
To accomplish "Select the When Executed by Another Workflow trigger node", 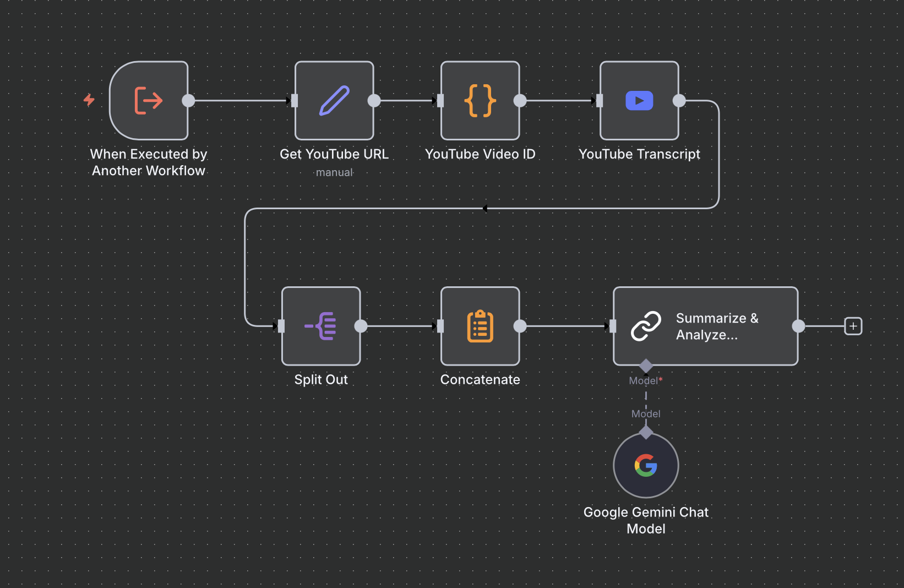I will pos(149,101).
